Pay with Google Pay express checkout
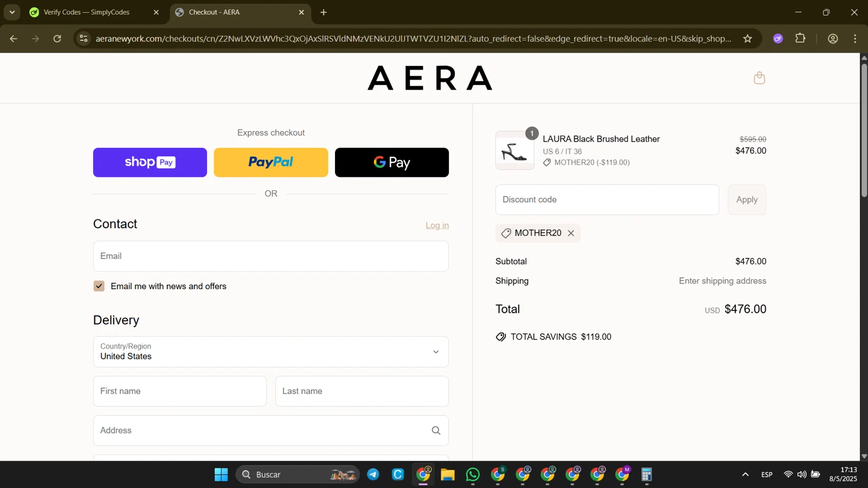868x488 pixels. 392,162
